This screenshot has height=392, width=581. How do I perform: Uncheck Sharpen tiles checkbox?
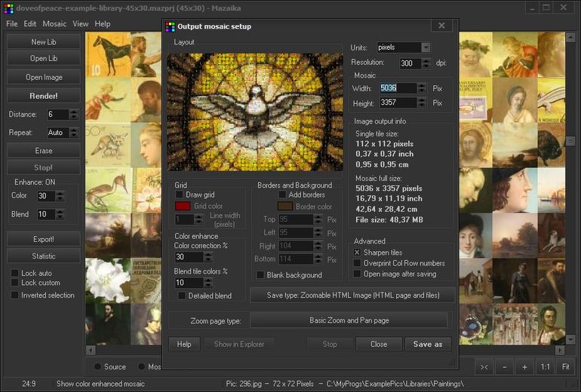coord(357,253)
